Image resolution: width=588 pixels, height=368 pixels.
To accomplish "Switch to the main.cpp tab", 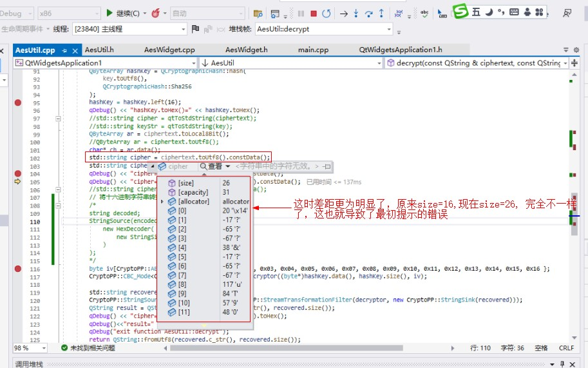I will pyautogui.click(x=313, y=50).
